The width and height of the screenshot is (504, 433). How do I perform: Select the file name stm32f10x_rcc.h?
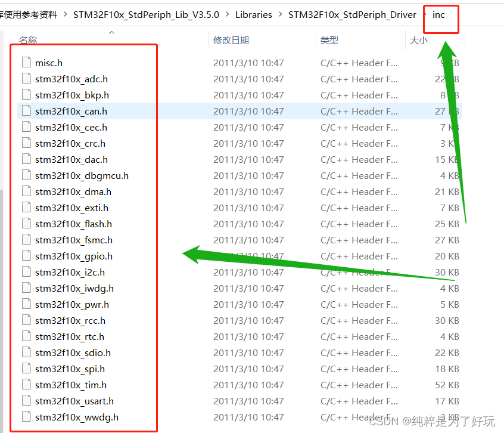(70, 320)
